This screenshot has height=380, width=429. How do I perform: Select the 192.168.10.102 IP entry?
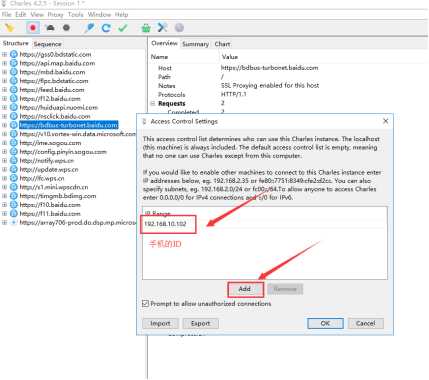(165, 224)
